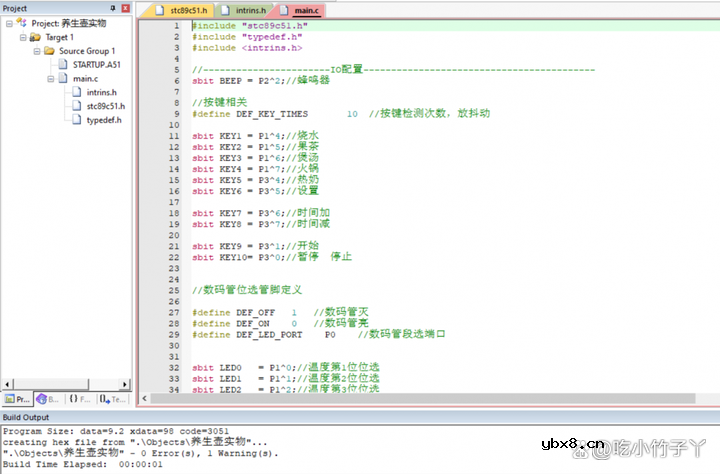Click the Build Output panel title
This screenshot has width=720, height=474.
26,417
